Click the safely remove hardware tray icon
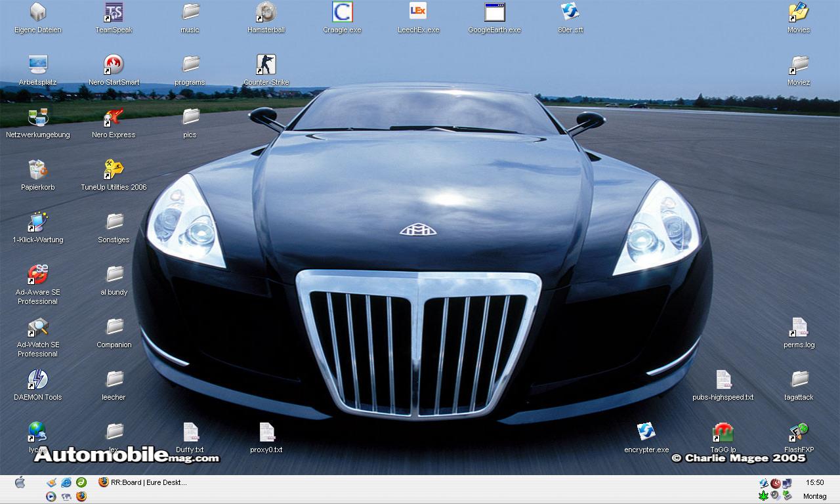840x504 pixels. coord(786,495)
